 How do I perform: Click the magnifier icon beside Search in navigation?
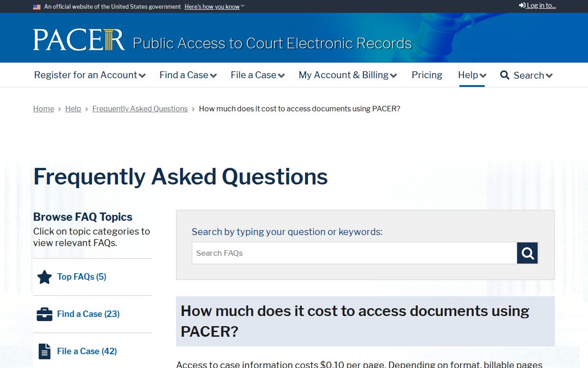click(x=505, y=75)
